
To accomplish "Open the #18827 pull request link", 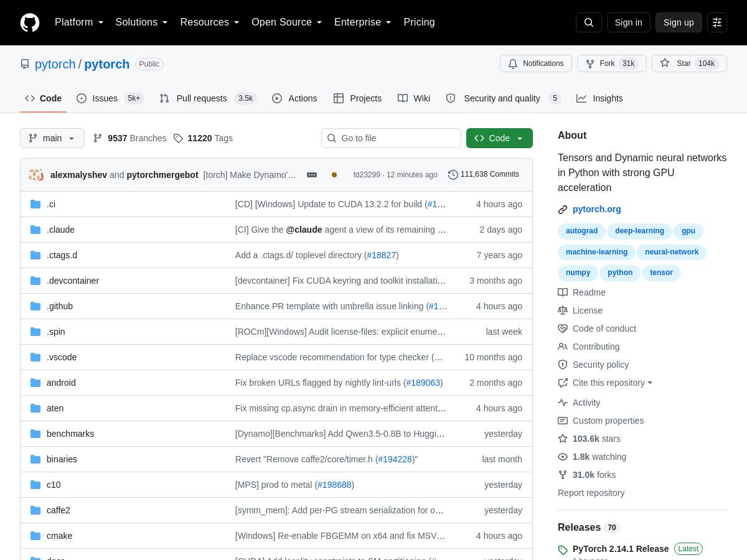I will tap(382, 255).
